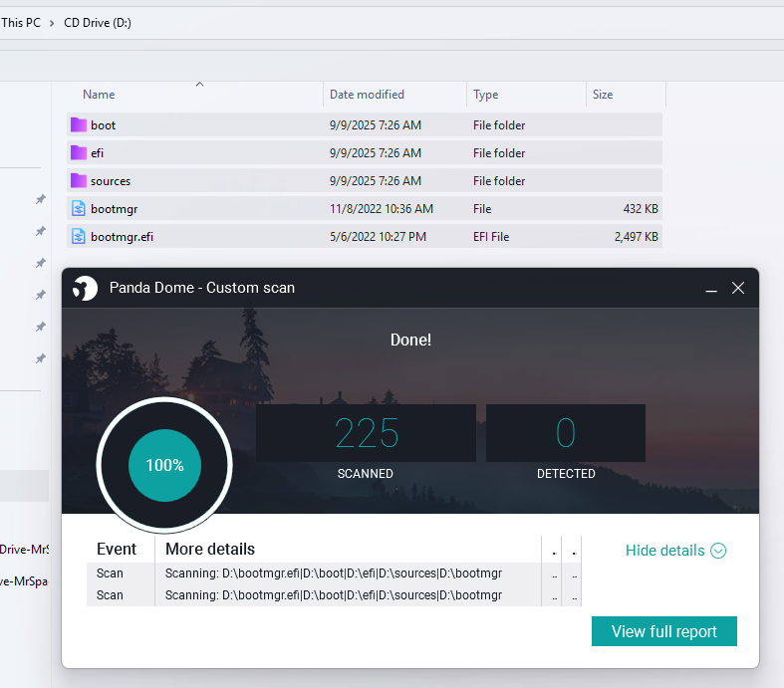Select the efi folder icon
Screen dimensions: 784x688
pos(79,153)
